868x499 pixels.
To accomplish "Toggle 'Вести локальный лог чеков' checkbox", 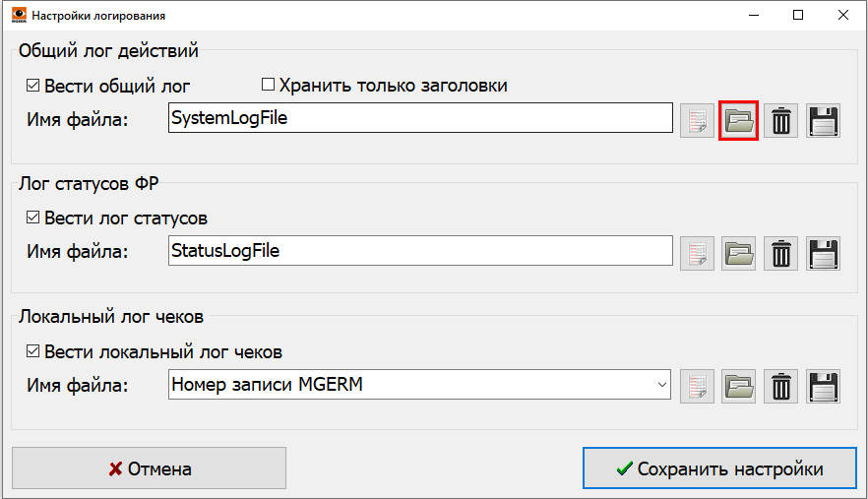I will 33,351.
